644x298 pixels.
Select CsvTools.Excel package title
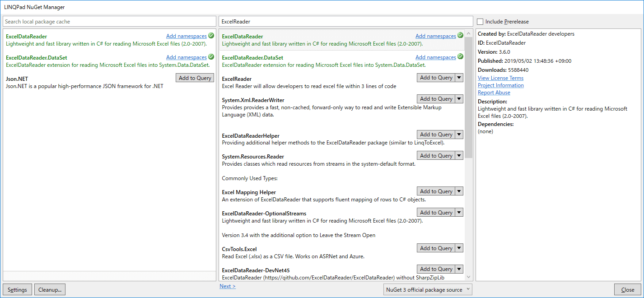239,249
